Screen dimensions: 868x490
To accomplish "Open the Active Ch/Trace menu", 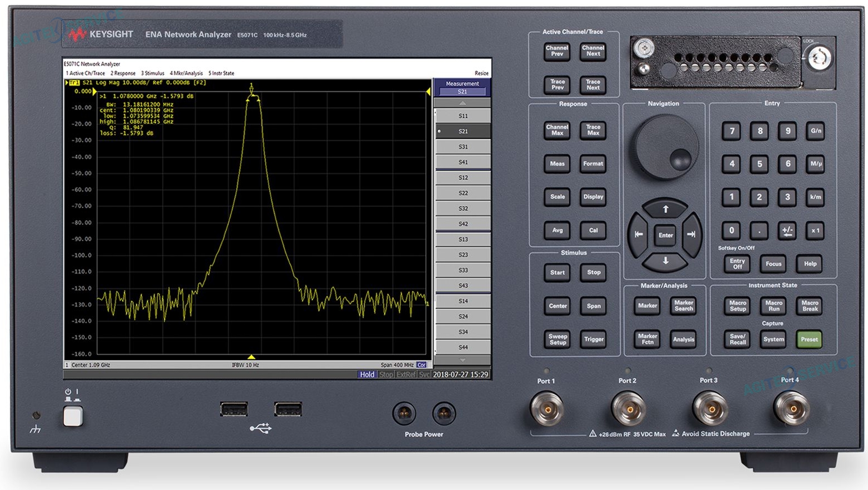I will (x=86, y=73).
